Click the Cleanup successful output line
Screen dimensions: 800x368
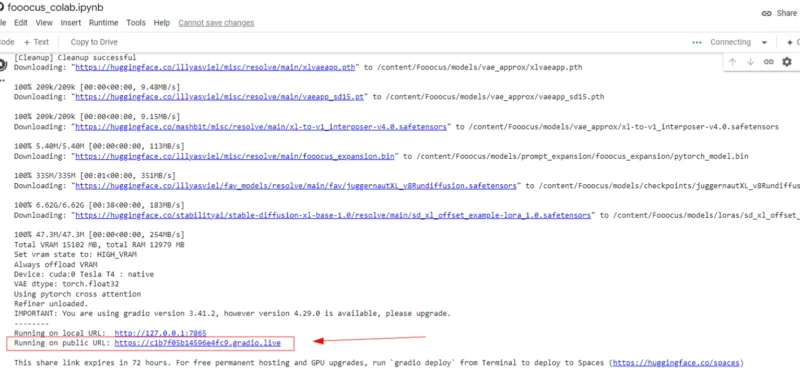click(x=75, y=58)
